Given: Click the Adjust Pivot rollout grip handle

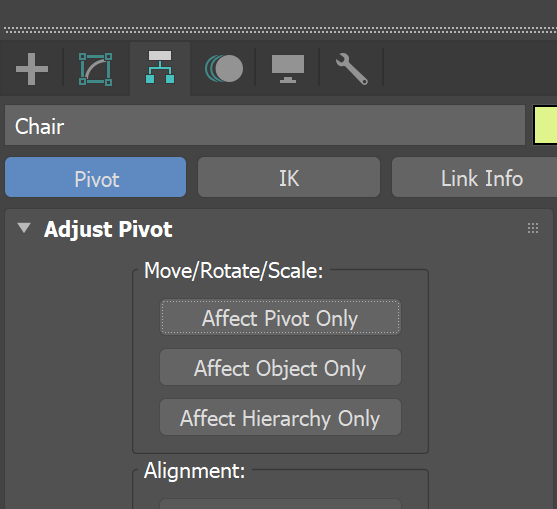Looking at the screenshot, I should click(533, 228).
